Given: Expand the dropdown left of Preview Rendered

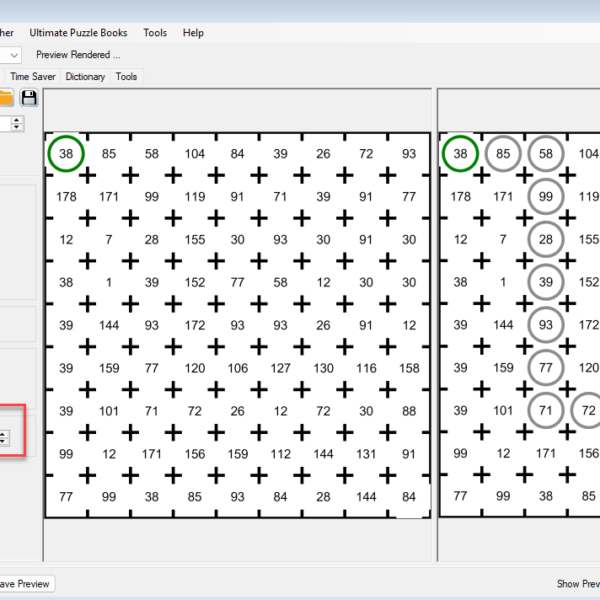Looking at the screenshot, I should coord(13,55).
